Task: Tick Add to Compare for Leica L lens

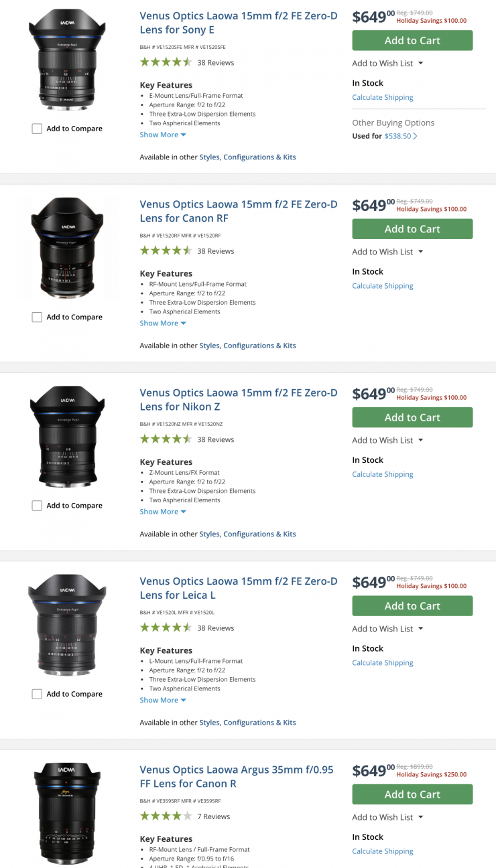Action: (38, 695)
